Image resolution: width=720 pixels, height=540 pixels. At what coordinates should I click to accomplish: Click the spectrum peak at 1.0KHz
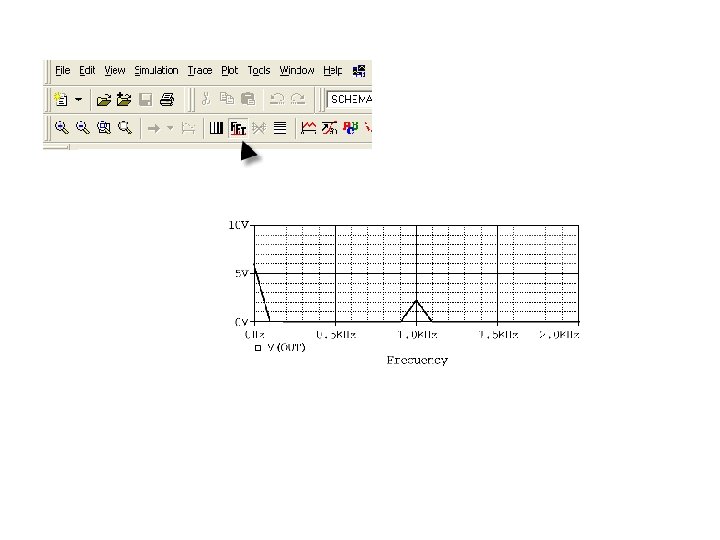coord(416,301)
